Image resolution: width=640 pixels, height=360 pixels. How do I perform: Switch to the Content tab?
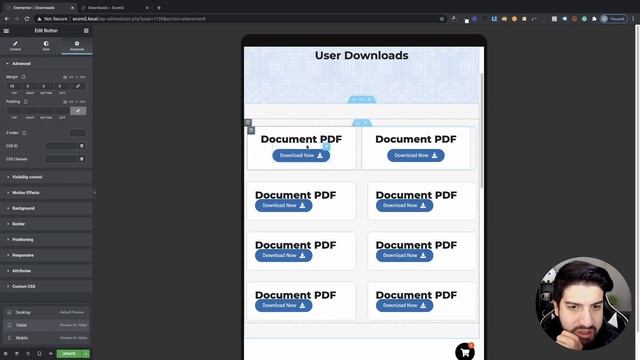click(x=15, y=46)
